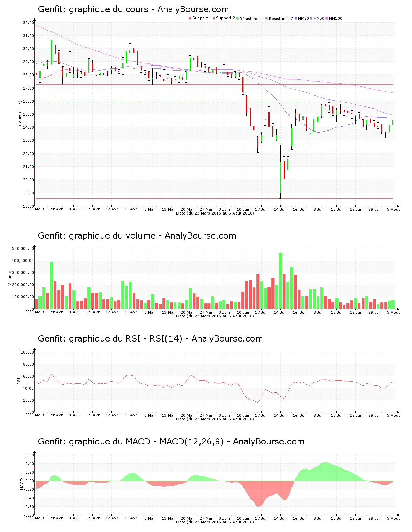This screenshot has height=532, width=412.
Task: Click the date range caption under price chart
Action: coord(215,213)
